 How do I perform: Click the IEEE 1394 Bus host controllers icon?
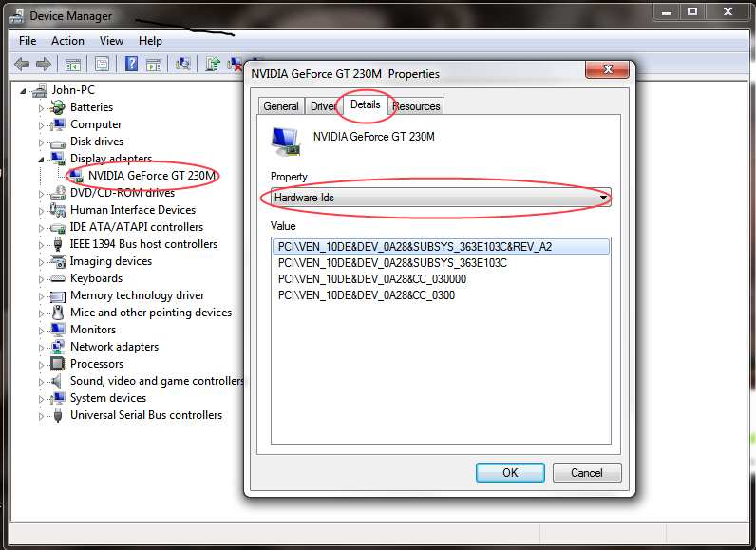[58, 244]
